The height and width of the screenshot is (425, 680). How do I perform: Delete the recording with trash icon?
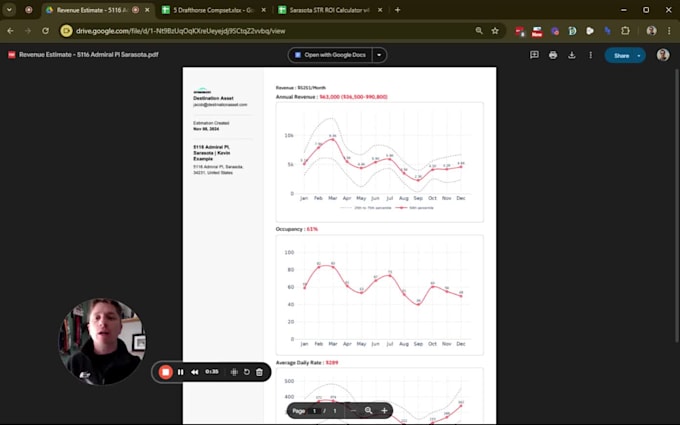click(x=259, y=372)
